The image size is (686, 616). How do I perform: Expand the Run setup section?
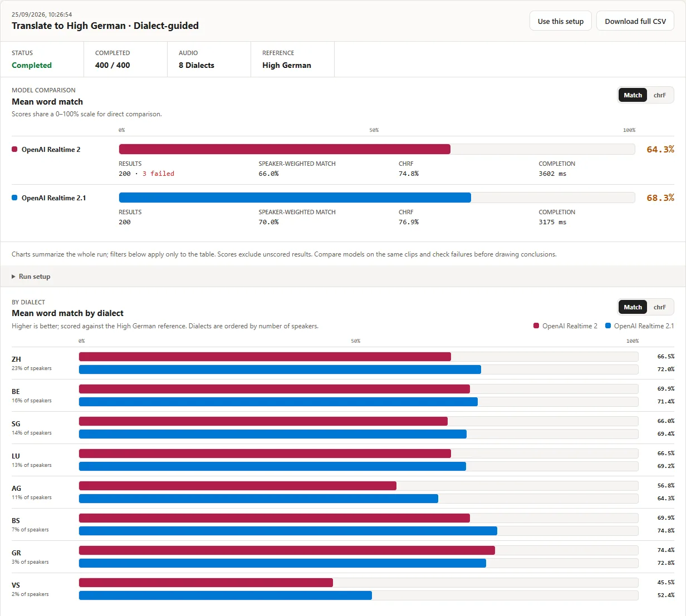[31, 277]
